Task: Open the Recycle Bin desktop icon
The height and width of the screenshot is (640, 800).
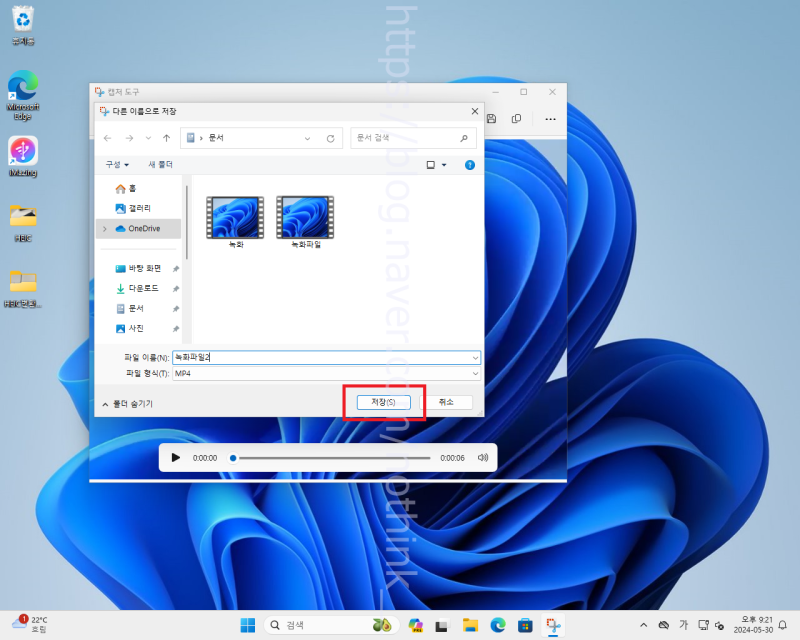Action: [x=23, y=26]
